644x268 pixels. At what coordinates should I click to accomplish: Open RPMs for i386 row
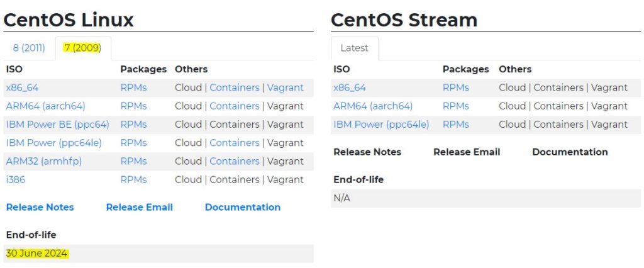click(x=133, y=179)
